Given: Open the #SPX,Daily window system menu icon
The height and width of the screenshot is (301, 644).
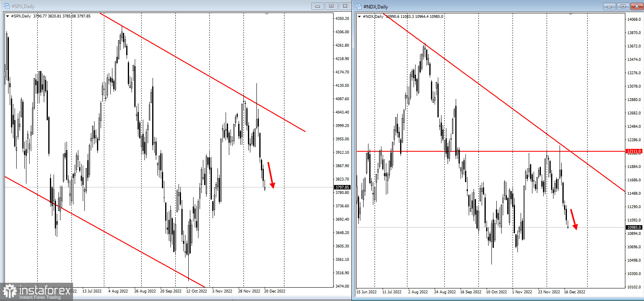Looking at the screenshot, I should click(x=6, y=6).
